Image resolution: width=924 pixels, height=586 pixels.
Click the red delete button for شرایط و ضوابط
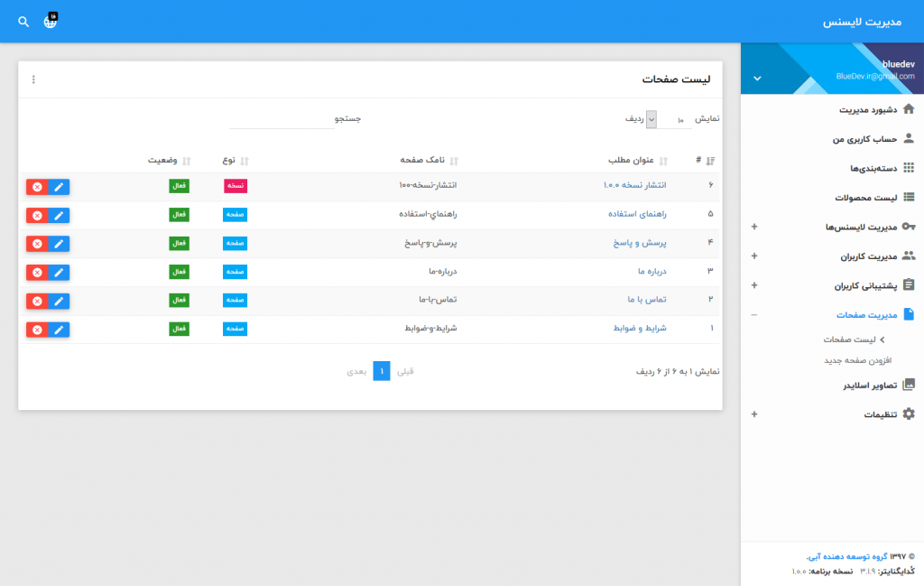tap(37, 330)
